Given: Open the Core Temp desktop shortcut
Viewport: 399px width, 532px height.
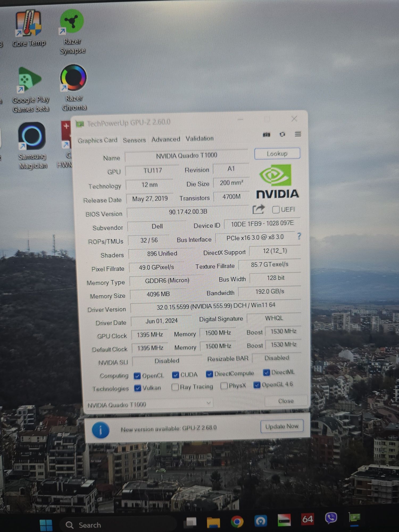Looking at the screenshot, I should [29, 28].
